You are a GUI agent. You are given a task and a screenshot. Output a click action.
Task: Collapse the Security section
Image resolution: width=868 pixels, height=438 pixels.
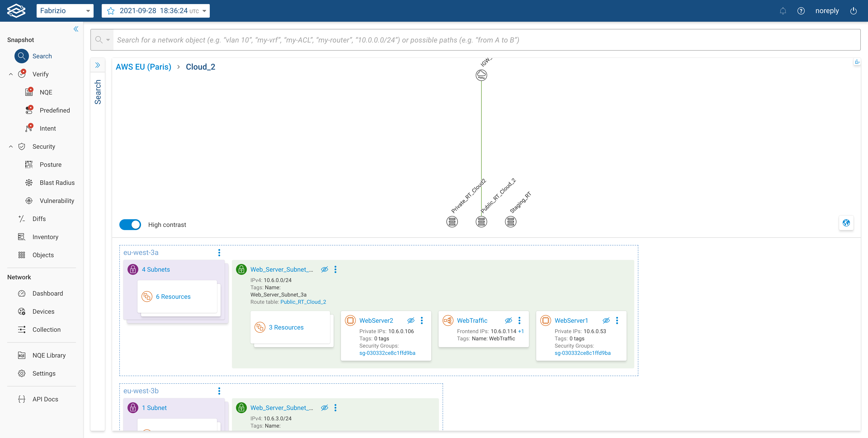(10, 146)
